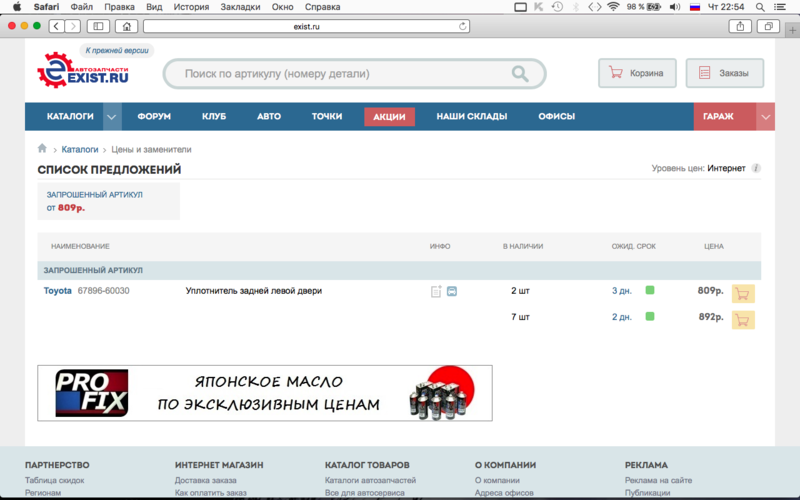Open Доставка заказа footer link
This screenshot has width=800, height=500.
206,480
